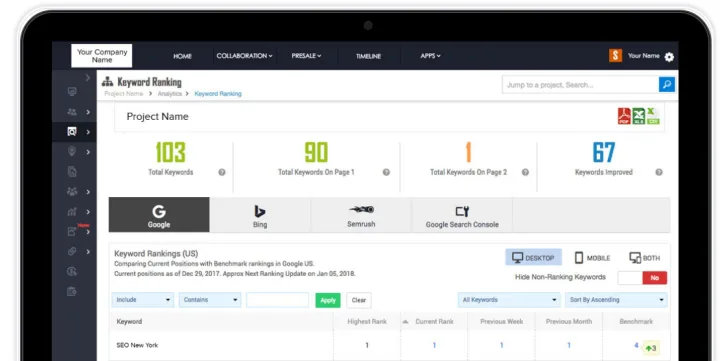
Task: Click the Benchmark column header
Action: pos(636,322)
